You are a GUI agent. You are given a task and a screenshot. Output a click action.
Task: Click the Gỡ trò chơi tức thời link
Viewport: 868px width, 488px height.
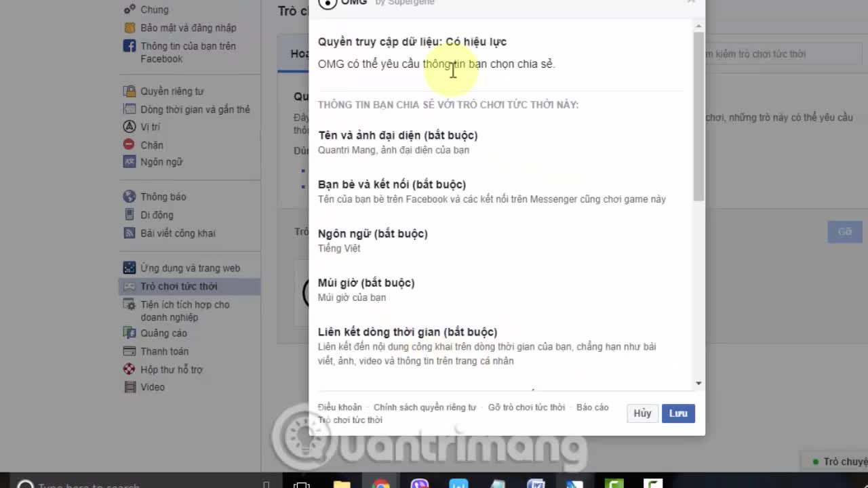point(526,407)
